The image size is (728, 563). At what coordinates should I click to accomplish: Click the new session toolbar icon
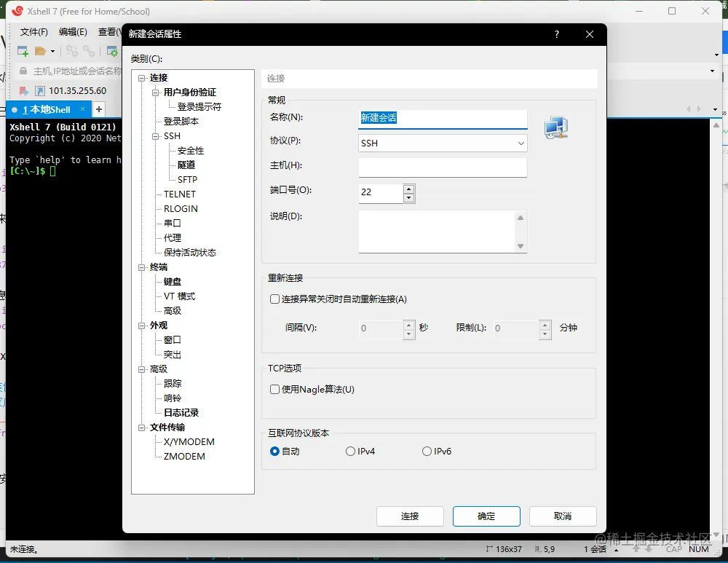pos(23,51)
